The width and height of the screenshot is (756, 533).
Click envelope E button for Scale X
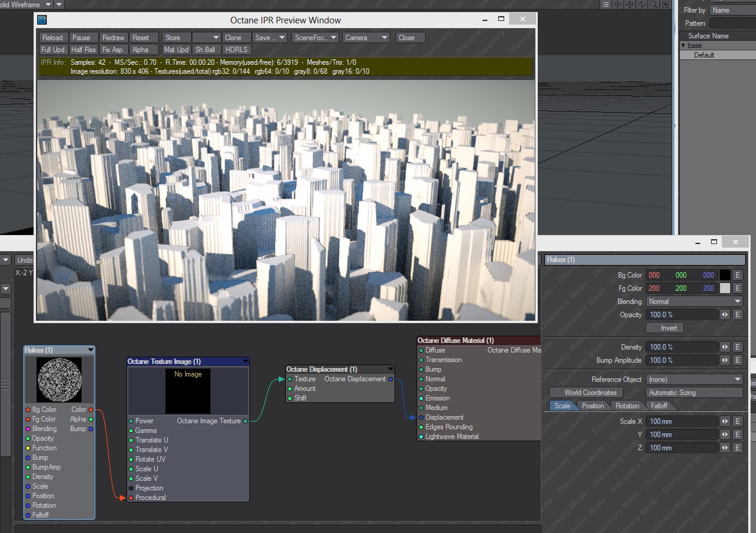[738, 421]
